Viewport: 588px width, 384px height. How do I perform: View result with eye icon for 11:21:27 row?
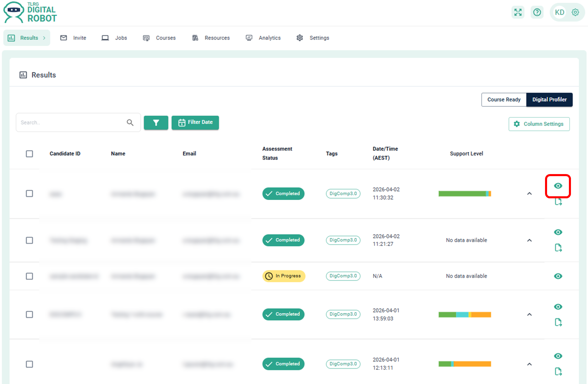coord(558,232)
